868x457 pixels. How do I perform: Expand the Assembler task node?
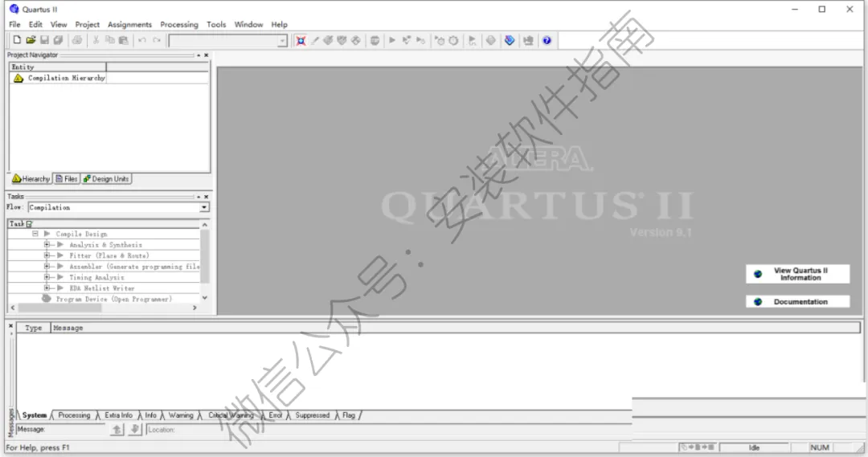click(x=47, y=266)
